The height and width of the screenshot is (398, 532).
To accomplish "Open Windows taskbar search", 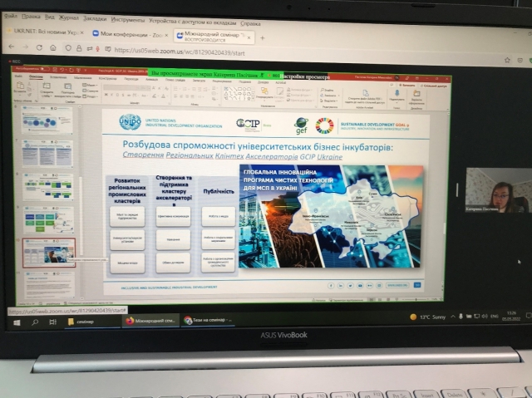I will (35, 322).
